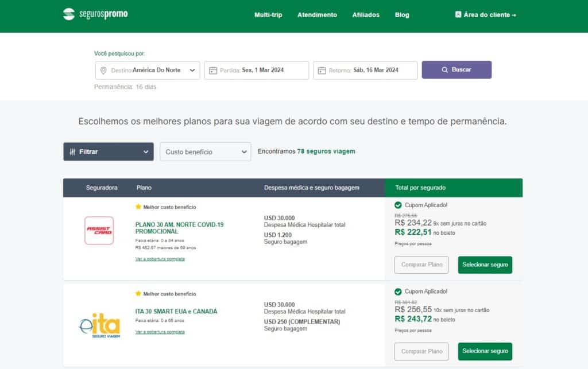
Task: Open the calendar icon in the Partida field
Action: coord(213,70)
